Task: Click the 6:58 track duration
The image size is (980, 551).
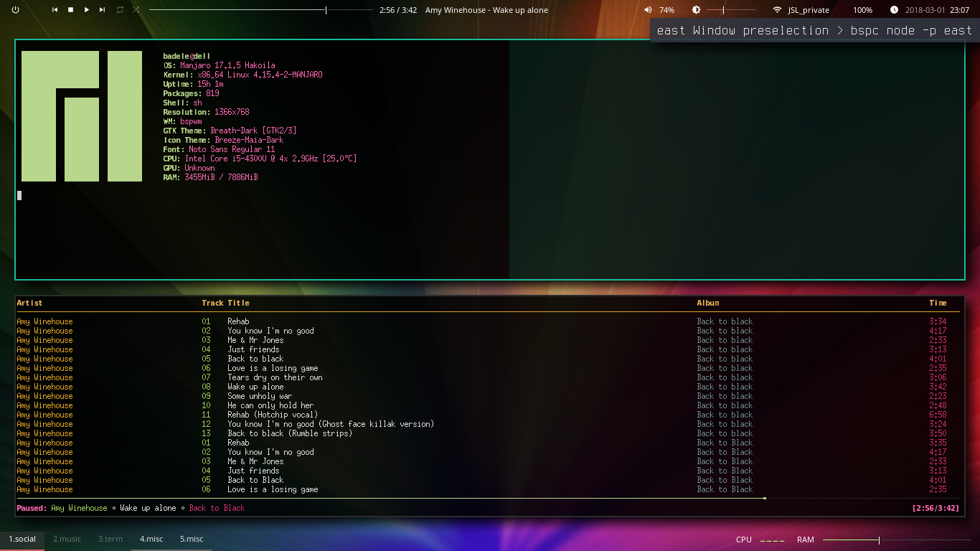Action: (x=938, y=415)
